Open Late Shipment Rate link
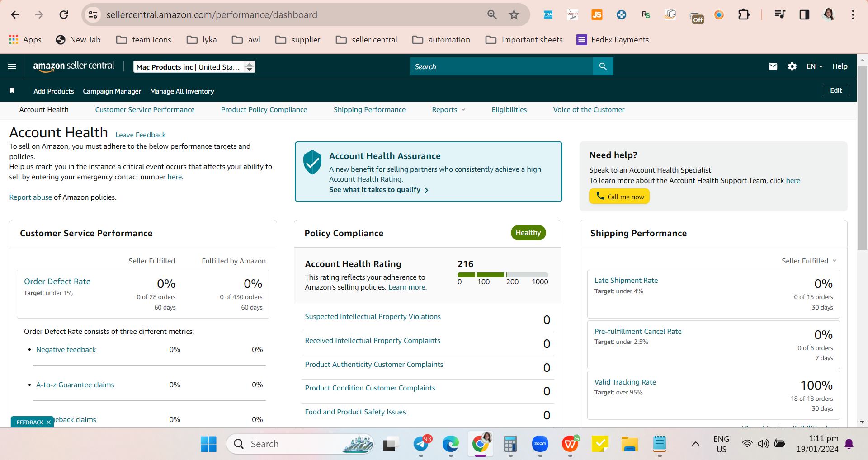The height and width of the screenshot is (460, 868). pos(626,281)
